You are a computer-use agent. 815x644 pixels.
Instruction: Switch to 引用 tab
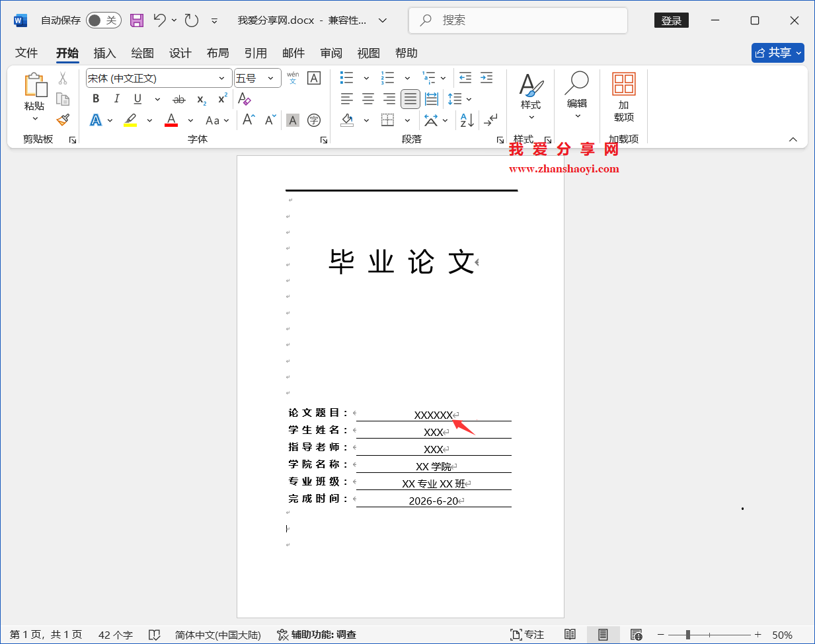(255, 53)
